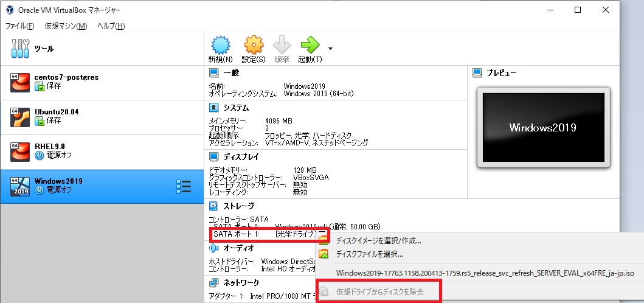Screen dimensions: 644x303
Task: Select the ツール row label
Action: tap(44, 49)
